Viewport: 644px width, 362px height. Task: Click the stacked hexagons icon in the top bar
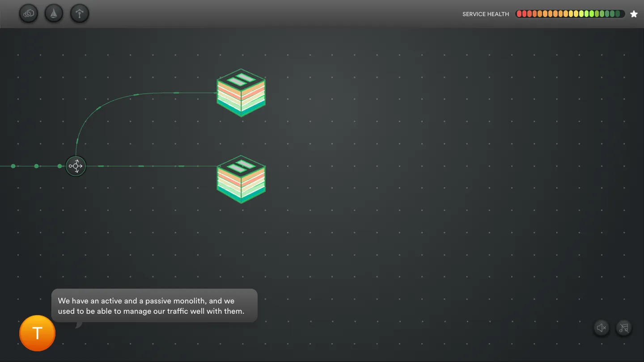[29, 14]
